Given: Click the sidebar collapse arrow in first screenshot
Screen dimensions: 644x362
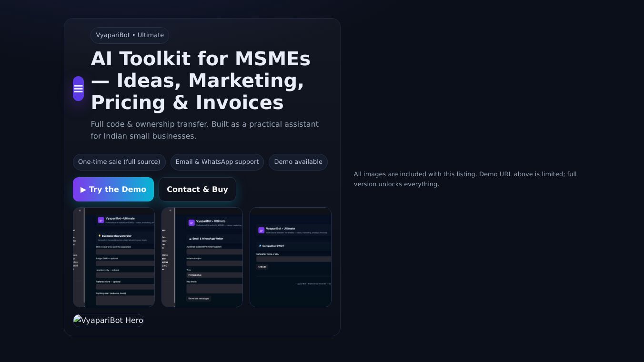Looking at the screenshot, I should point(80,211).
